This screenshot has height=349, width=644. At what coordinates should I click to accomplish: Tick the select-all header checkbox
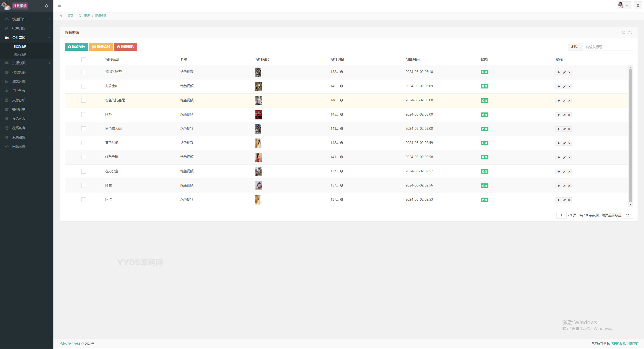click(x=84, y=60)
